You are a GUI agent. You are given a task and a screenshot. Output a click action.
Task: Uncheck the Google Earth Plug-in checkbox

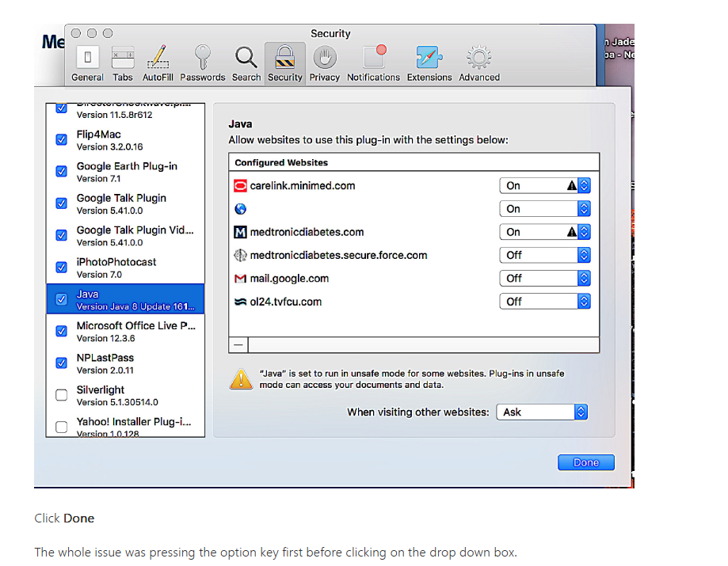coord(61,172)
